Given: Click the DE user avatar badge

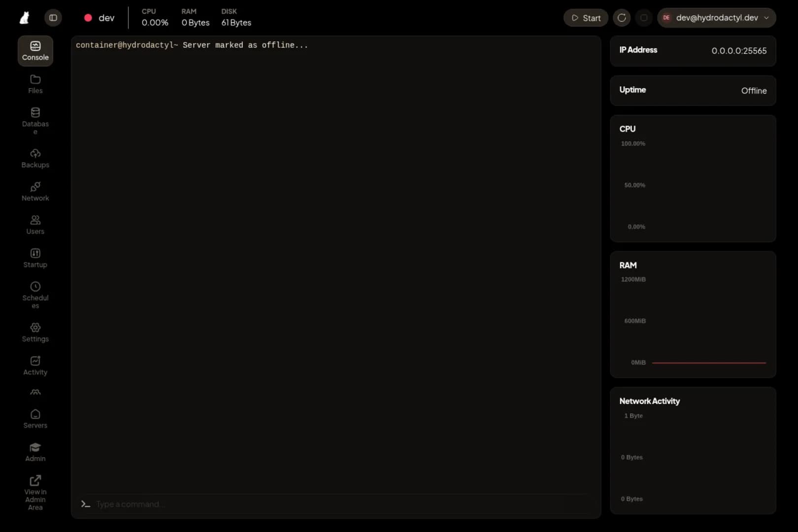Looking at the screenshot, I should point(666,18).
